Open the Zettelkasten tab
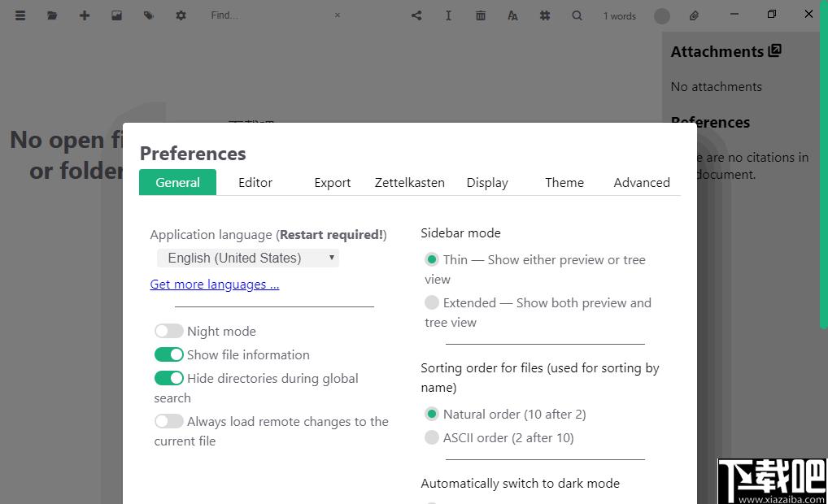 pos(410,182)
